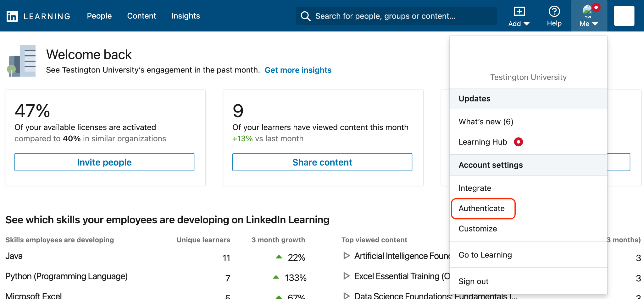644x299 pixels.
Task: Open the Content menu
Action: 142,16
